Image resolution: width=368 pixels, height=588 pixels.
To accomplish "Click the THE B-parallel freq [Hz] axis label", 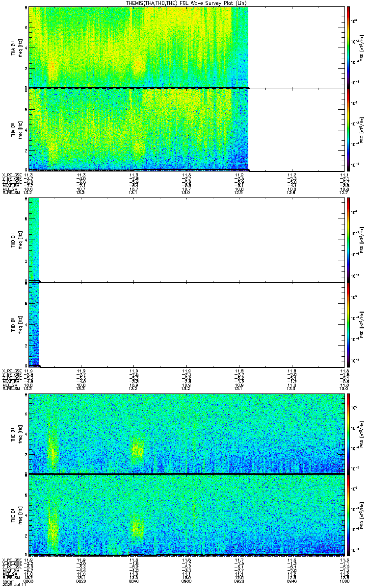I will click(21, 515).
